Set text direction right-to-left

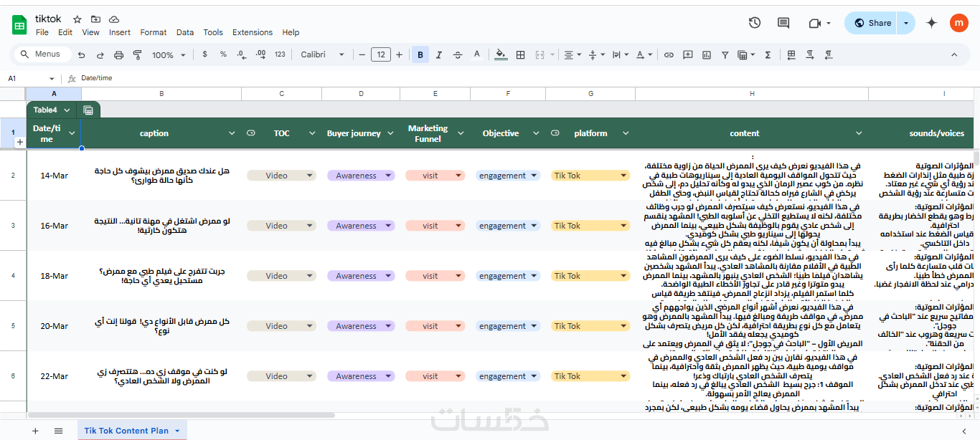coord(829,54)
